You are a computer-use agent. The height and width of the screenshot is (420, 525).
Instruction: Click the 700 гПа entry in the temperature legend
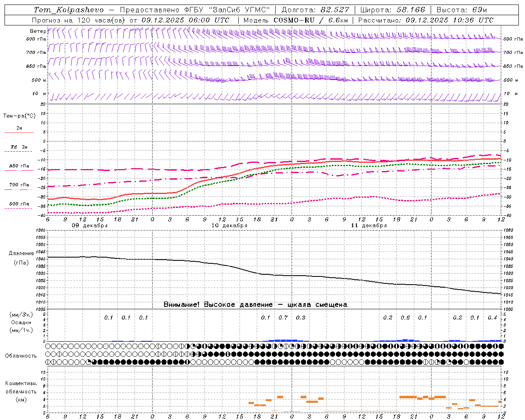pos(19,185)
